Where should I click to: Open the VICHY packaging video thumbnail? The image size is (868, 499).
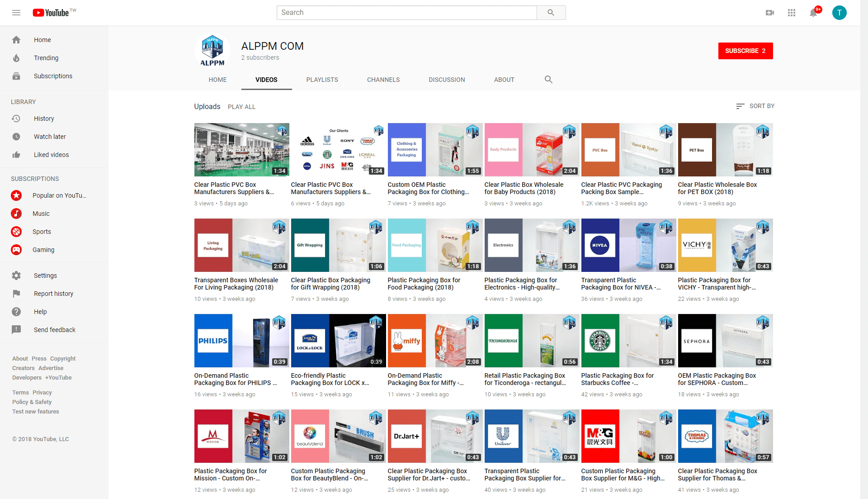click(x=725, y=245)
